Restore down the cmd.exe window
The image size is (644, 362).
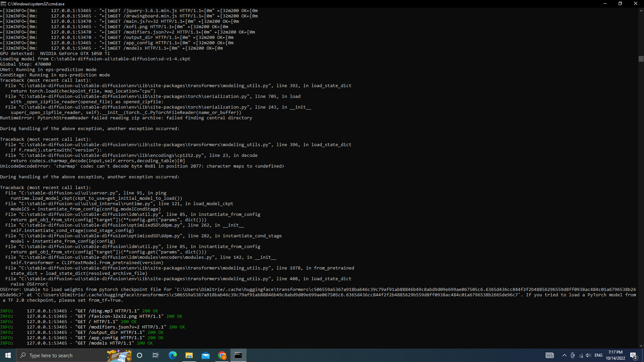pos(620,4)
